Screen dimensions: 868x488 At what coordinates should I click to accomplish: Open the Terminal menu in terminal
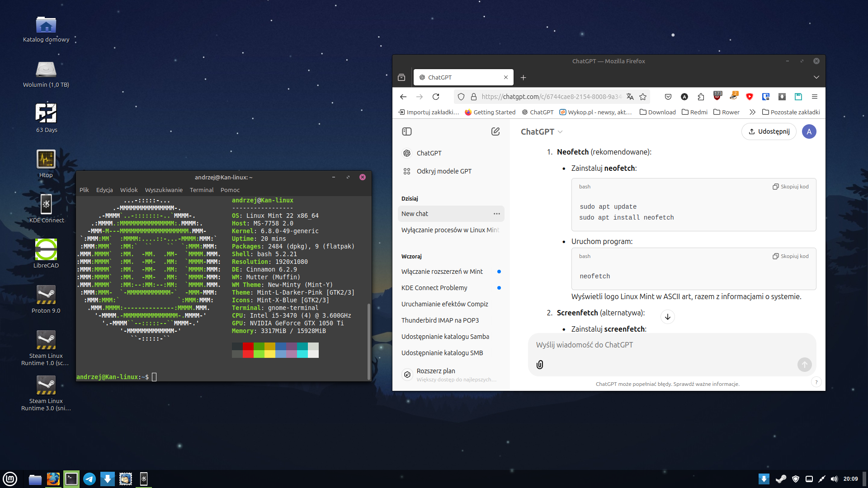(x=201, y=190)
